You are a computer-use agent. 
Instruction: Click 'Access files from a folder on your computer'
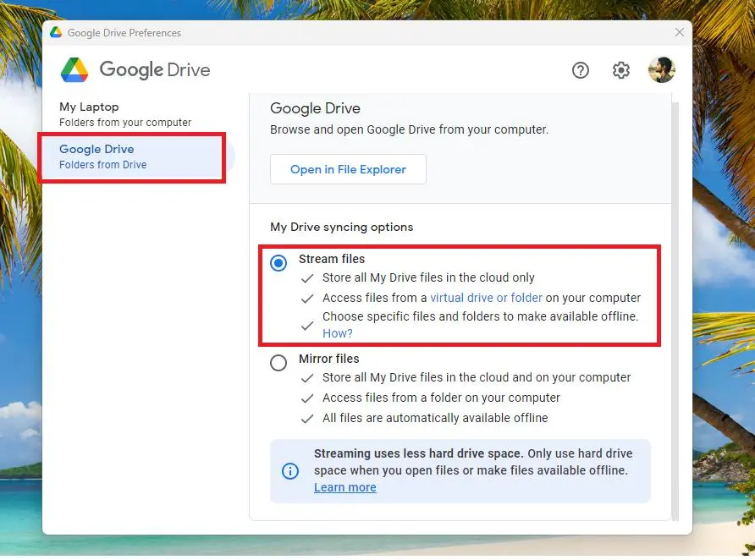[x=441, y=398]
